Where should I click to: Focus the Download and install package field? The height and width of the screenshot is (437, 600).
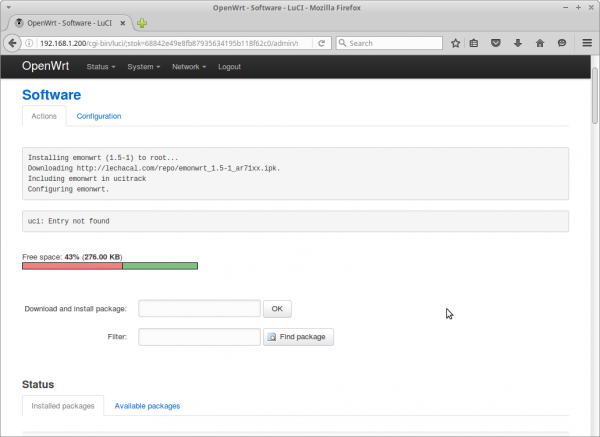[x=199, y=308]
